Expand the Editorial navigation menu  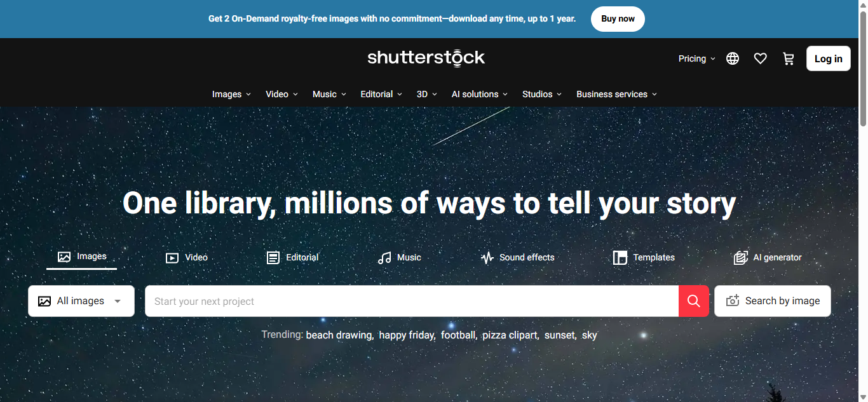pos(381,94)
